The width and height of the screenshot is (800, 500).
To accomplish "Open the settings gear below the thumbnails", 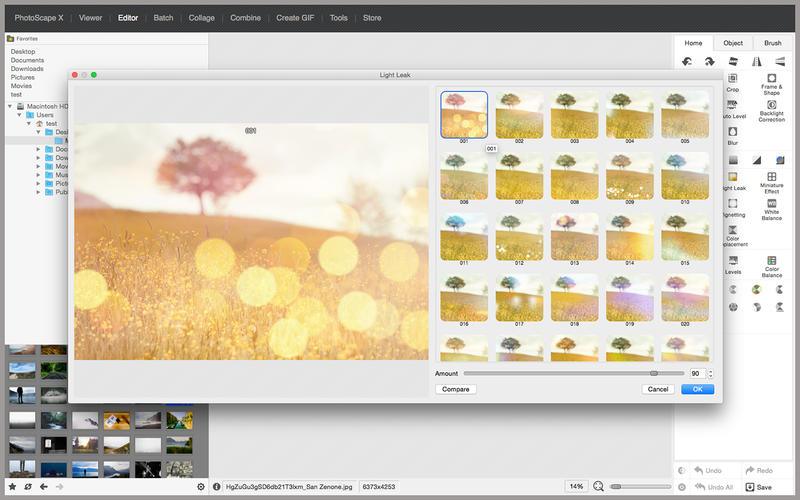I will (201, 486).
